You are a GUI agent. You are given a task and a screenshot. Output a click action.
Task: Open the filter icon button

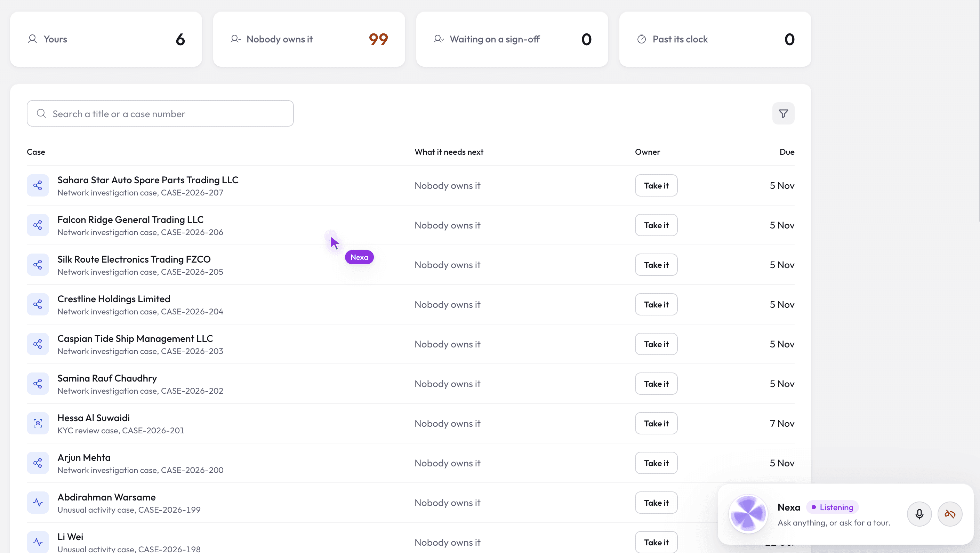[783, 113]
